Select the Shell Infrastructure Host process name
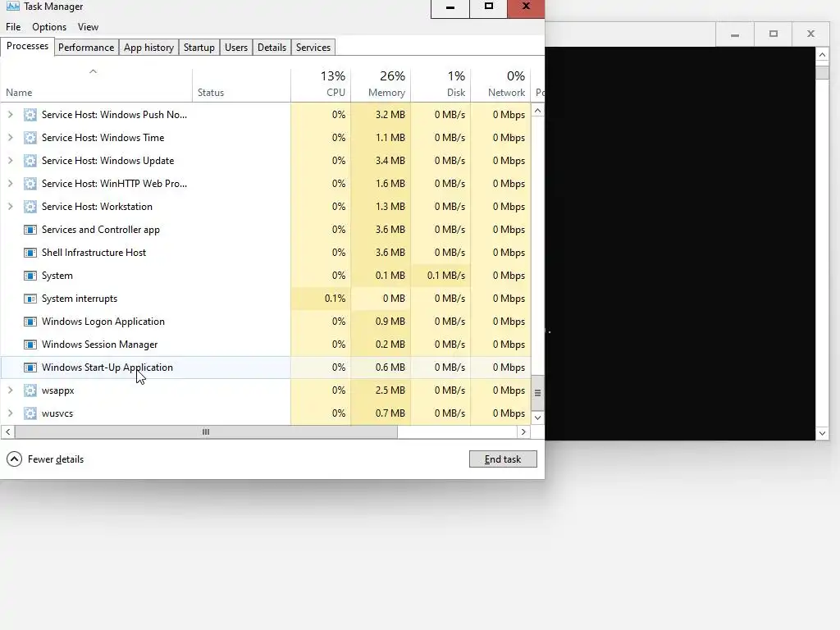Screen dimensions: 840x630 coord(94,253)
